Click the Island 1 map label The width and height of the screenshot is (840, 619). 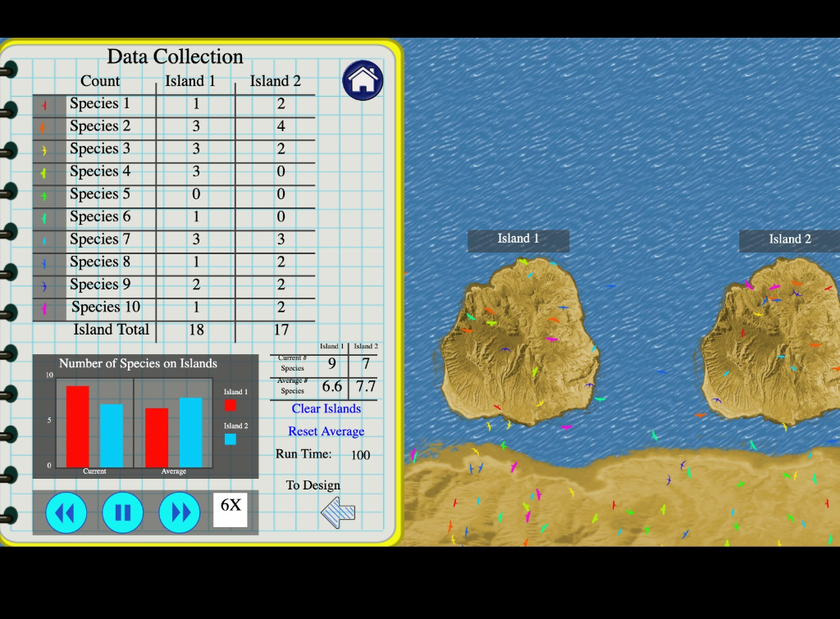[x=518, y=239]
